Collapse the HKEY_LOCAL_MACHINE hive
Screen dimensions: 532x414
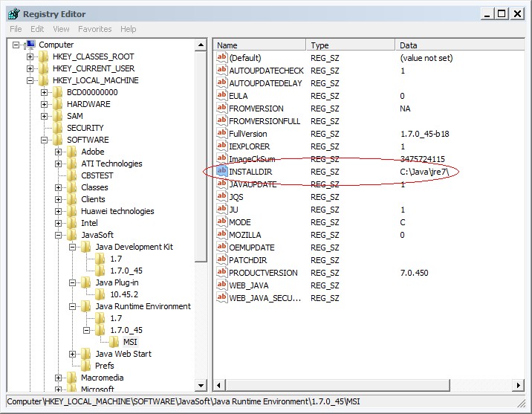[x=30, y=80]
